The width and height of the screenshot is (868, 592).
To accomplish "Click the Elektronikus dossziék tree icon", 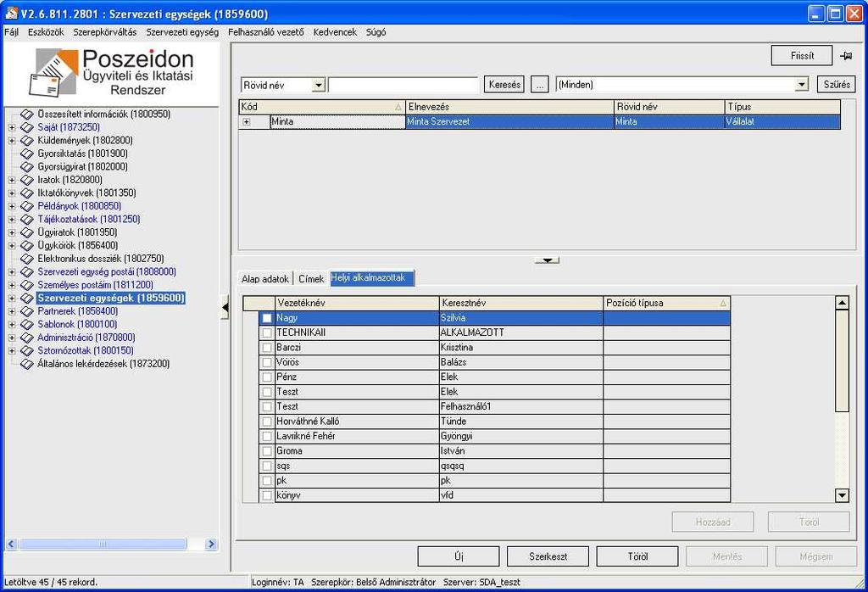I will 27,259.
